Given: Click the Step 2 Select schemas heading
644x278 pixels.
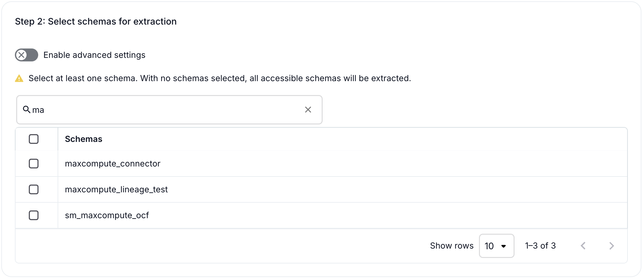Looking at the screenshot, I should point(96,21).
